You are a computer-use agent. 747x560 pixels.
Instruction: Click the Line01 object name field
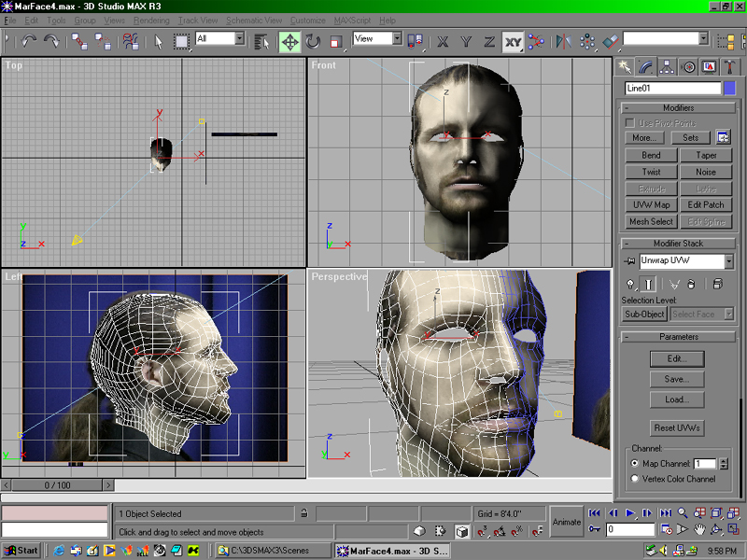(672, 88)
